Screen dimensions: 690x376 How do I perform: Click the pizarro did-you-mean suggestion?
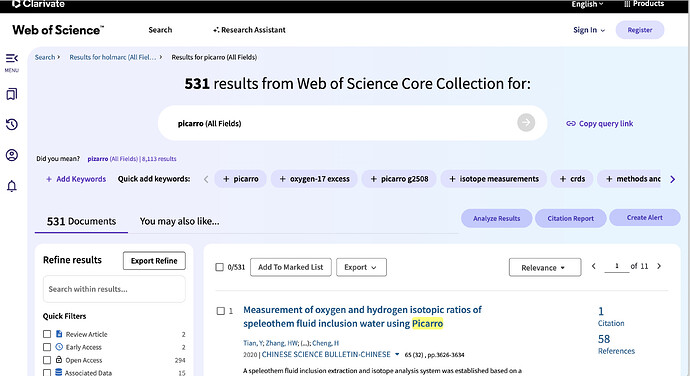tap(132, 159)
